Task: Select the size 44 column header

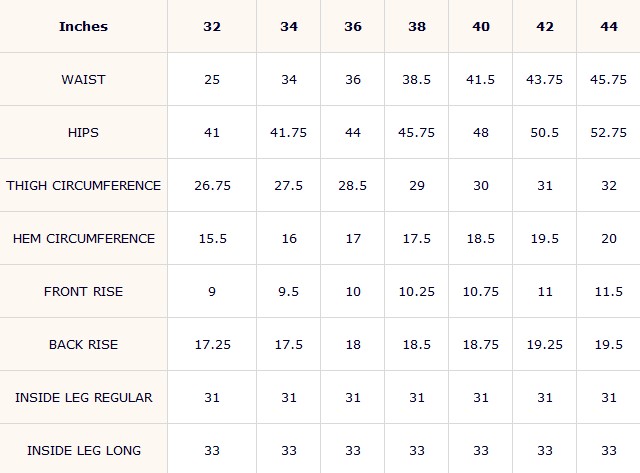Action: click(609, 26)
